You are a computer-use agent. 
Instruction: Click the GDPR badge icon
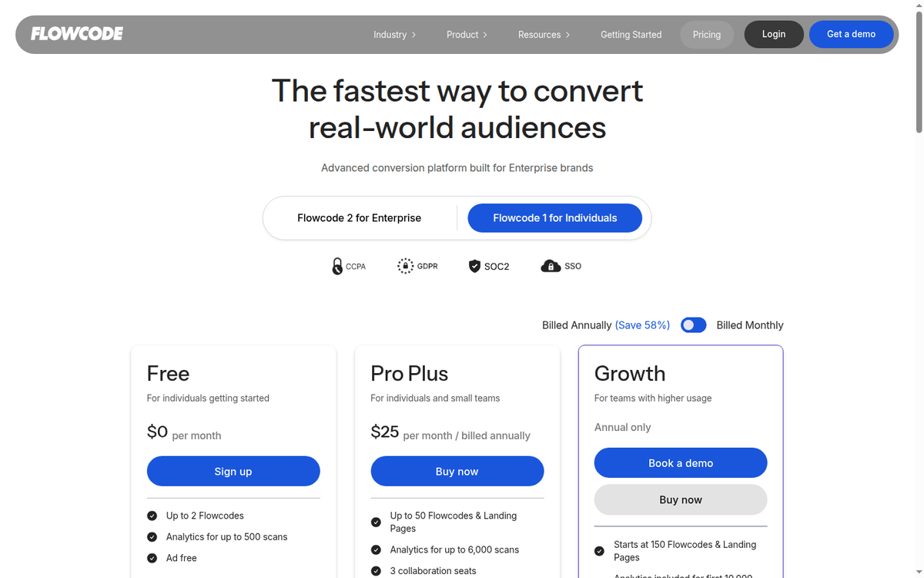[405, 266]
